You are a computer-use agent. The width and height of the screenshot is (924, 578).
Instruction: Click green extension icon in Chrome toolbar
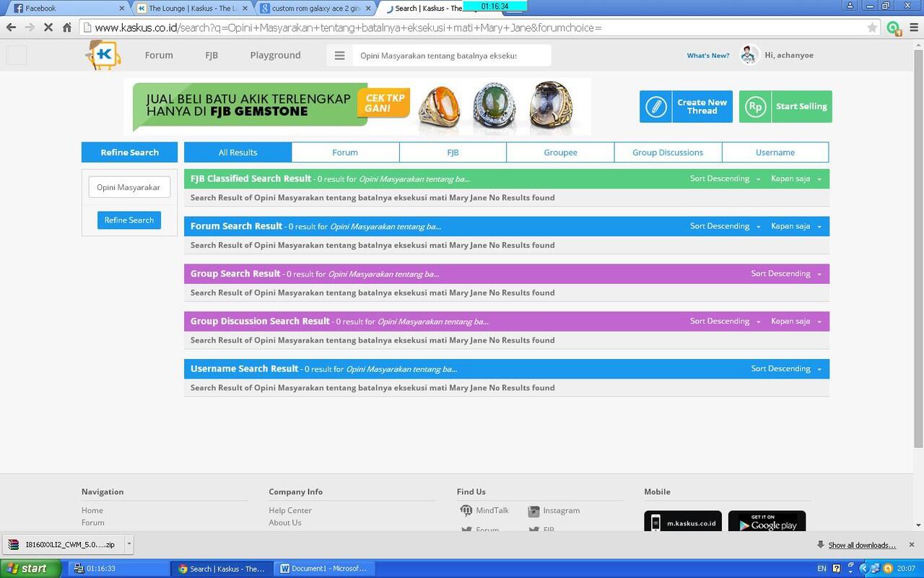point(894,28)
